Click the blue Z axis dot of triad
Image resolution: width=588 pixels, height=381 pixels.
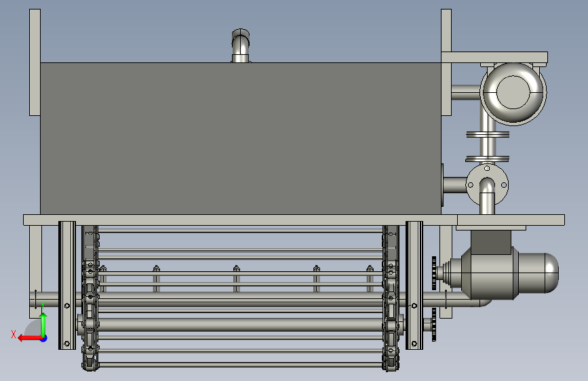click(44, 338)
